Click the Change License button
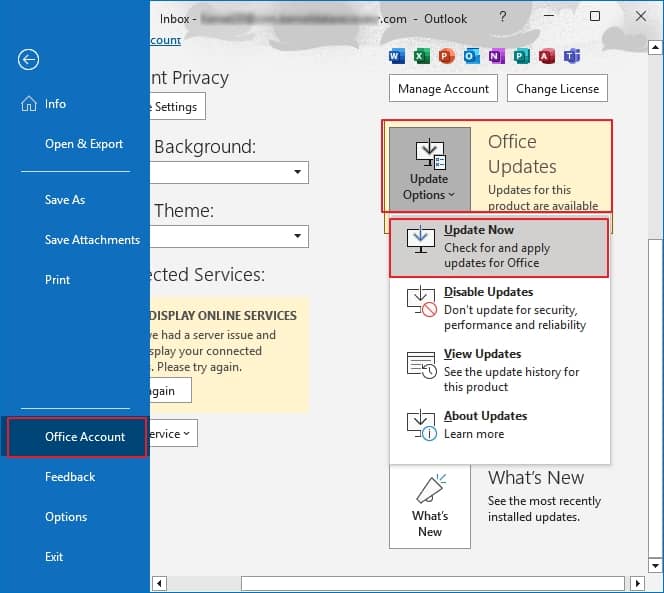The height and width of the screenshot is (593, 664). pos(557,89)
